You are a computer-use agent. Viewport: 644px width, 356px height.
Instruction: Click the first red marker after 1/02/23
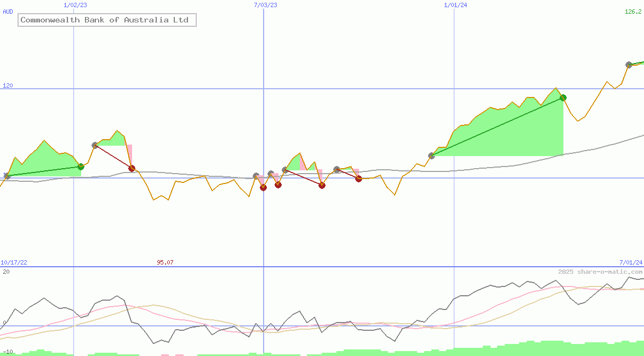pyautogui.click(x=132, y=168)
